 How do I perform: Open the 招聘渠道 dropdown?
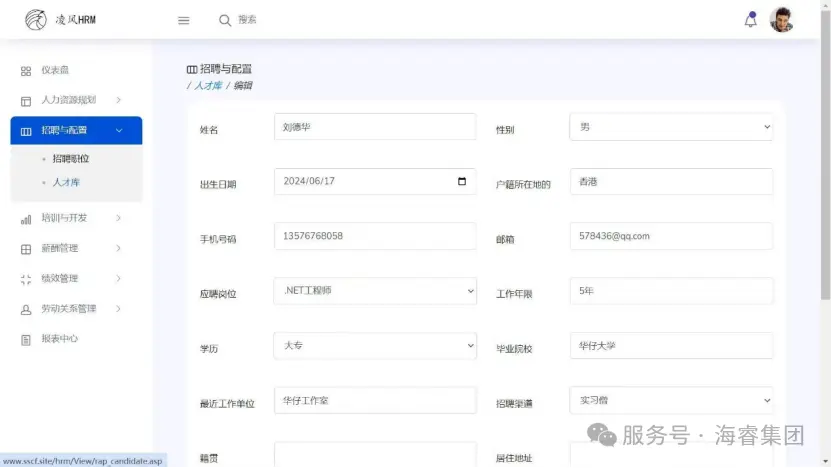(670, 400)
